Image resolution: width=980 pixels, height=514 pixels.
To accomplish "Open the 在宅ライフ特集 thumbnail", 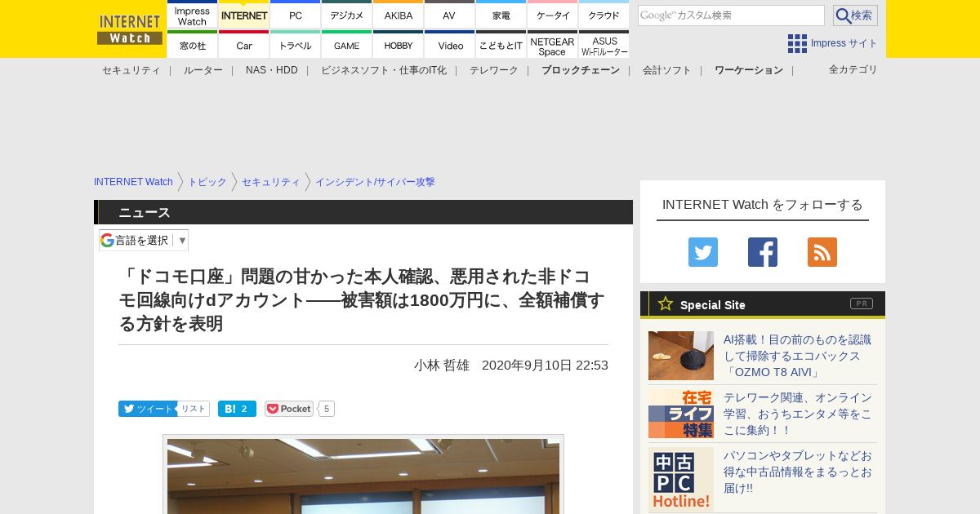I will (681, 414).
